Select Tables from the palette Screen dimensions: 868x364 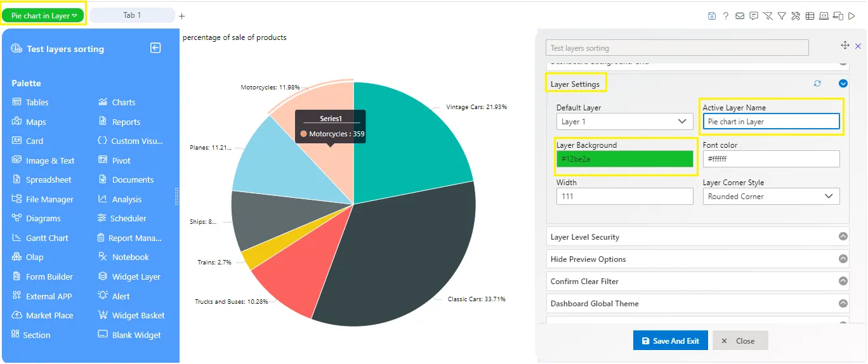coord(30,102)
